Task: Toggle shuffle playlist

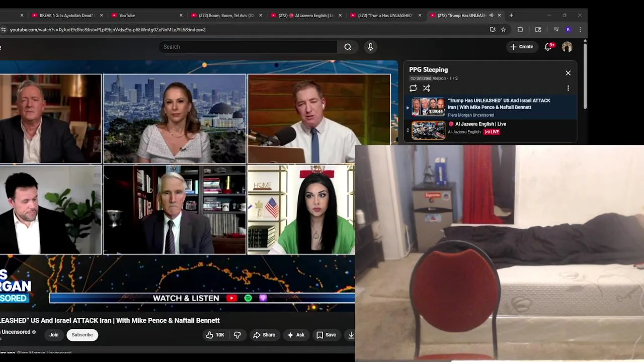Action: (426, 88)
